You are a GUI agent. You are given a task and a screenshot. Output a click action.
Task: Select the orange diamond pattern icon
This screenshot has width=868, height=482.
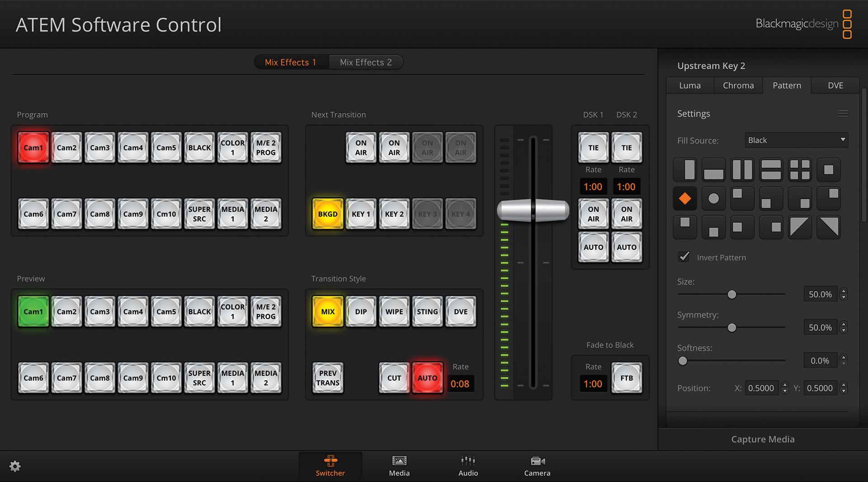[685, 198]
